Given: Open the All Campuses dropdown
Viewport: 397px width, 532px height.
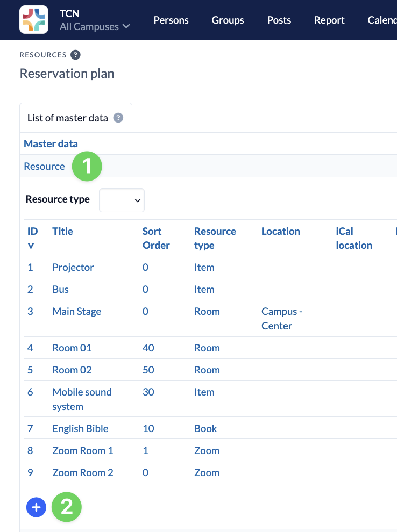Looking at the screenshot, I should tap(95, 26).
